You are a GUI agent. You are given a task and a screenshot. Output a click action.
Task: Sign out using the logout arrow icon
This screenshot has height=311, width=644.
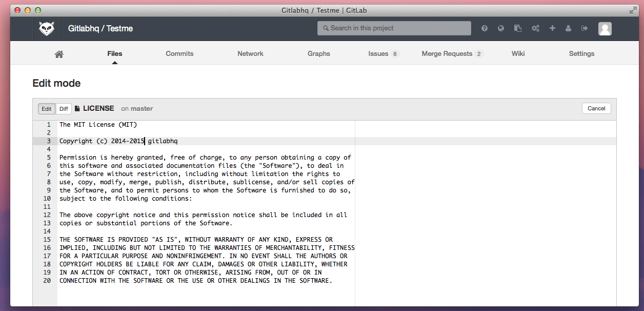[x=585, y=28]
